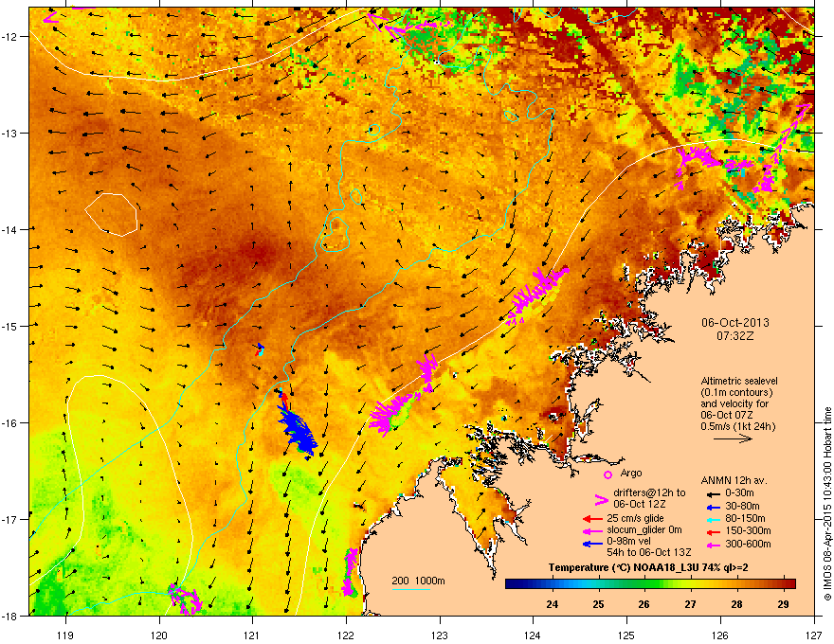The width and height of the screenshot is (834, 644).
Task: Click the colorbar tick label 27
Action: [690, 603]
